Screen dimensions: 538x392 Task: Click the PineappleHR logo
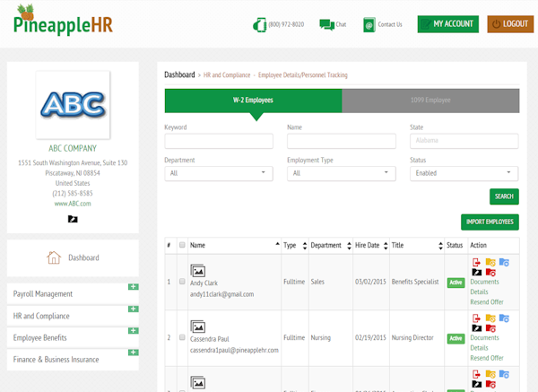(63, 20)
